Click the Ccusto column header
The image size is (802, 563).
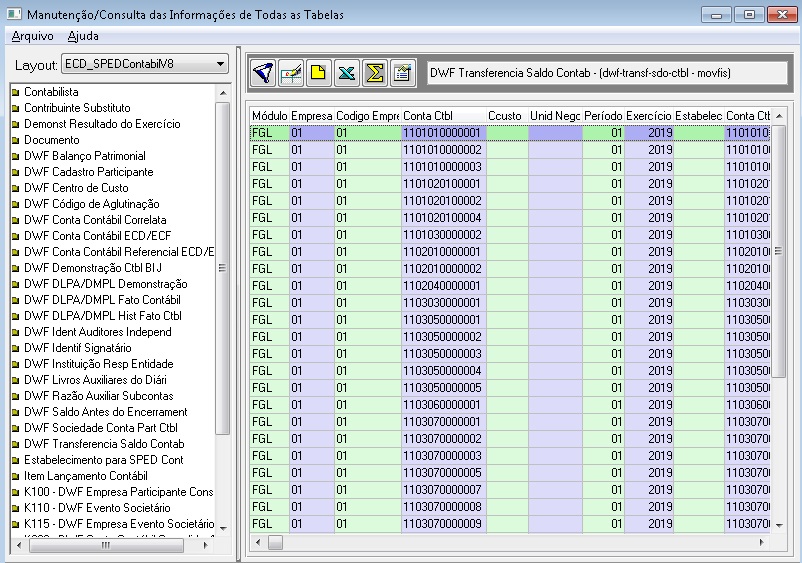[506, 116]
